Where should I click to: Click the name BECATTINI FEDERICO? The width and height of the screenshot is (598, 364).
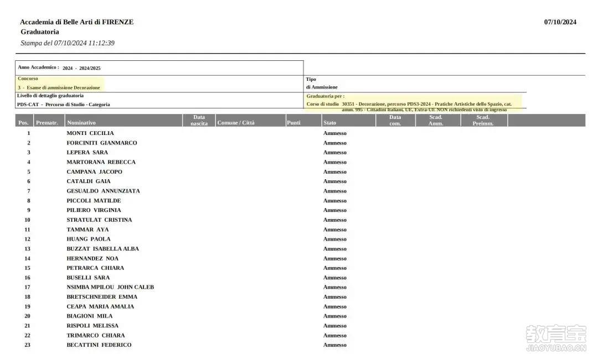(x=99, y=345)
